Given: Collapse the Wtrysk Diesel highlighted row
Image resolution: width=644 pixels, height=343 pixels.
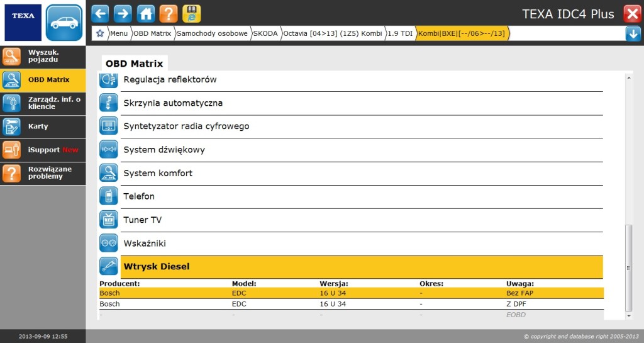Looking at the screenshot, I should click(362, 267).
